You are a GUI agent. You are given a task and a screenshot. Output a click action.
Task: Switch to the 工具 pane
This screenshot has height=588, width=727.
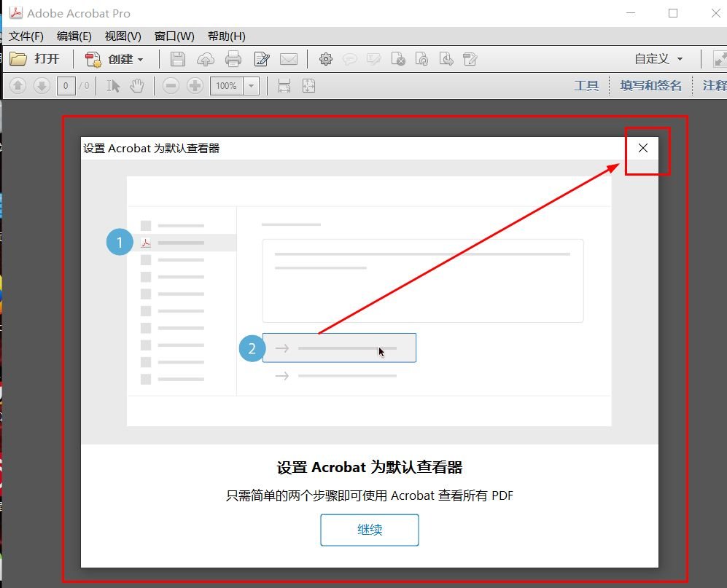pos(586,85)
